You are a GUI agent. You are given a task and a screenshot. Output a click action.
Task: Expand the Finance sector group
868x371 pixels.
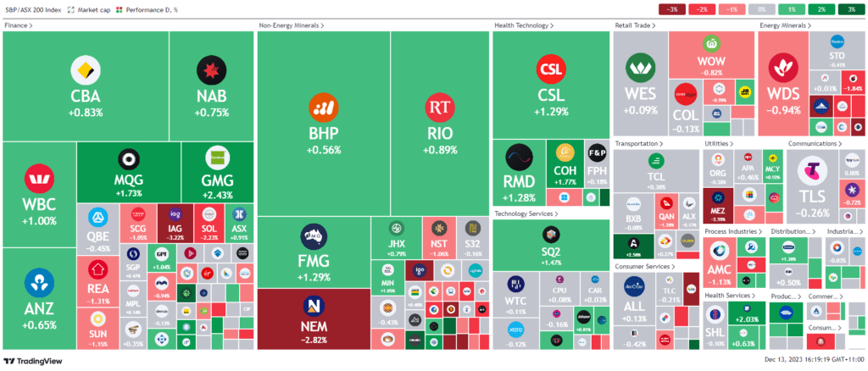tap(18, 26)
